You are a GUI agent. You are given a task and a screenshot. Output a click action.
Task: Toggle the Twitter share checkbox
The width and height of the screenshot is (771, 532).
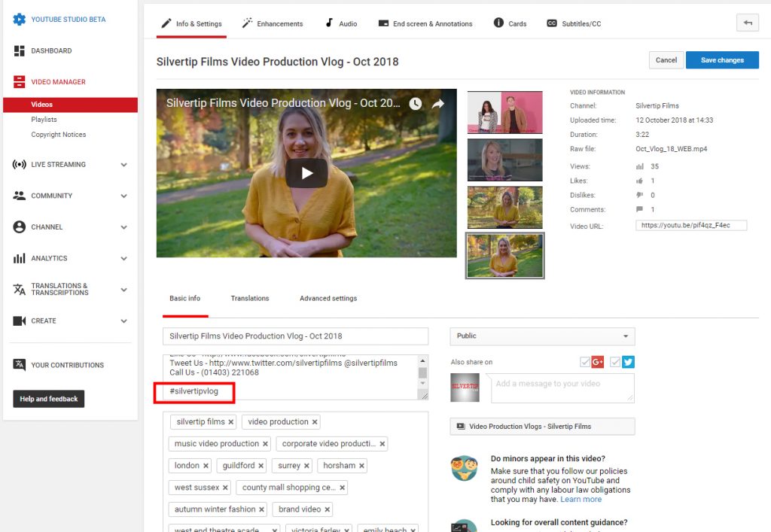[x=614, y=362]
